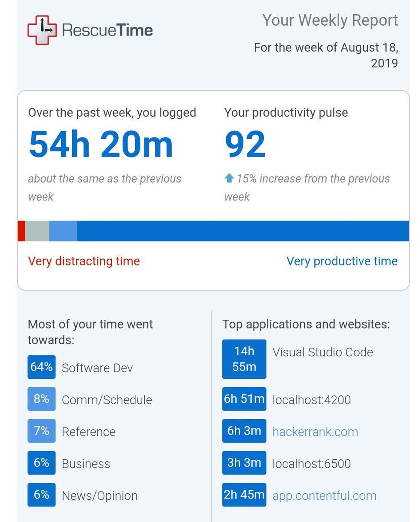
Task: Click the '54h 20m' logged time value
Action: point(101,144)
